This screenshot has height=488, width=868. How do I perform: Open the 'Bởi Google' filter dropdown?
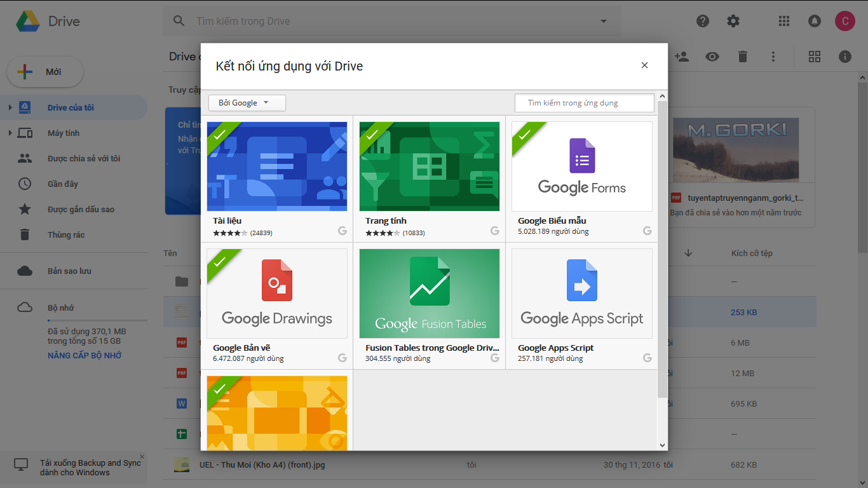click(247, 103)
